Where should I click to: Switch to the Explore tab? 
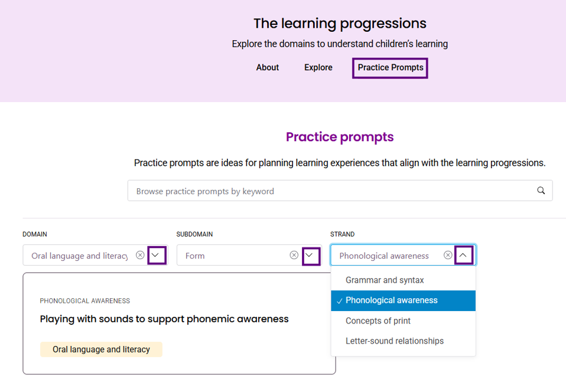(x=318, y=67)
